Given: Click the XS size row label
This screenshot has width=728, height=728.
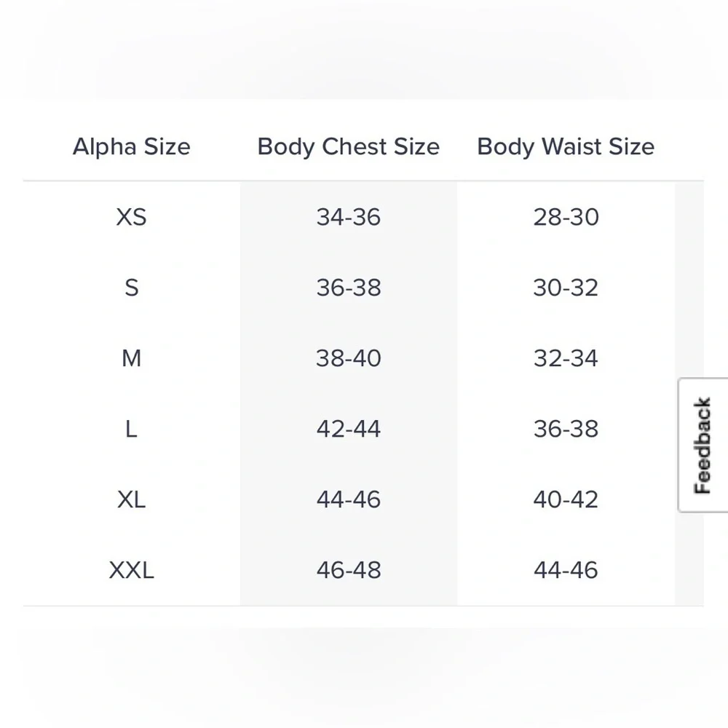Looking at the screenshot, I should [x=131, y=217].
